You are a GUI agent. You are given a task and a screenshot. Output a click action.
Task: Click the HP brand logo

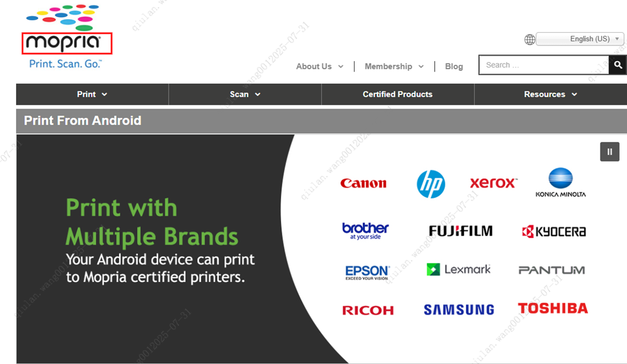[431, 184]
